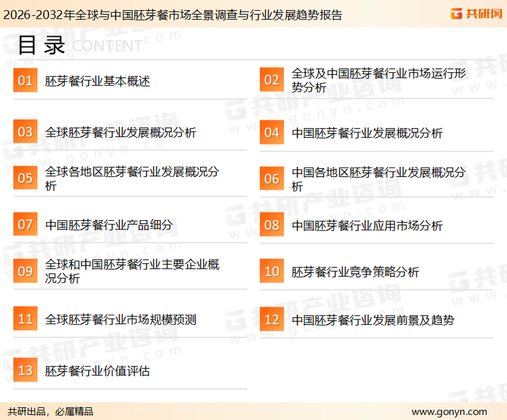
Task: Click the 10 chapter number badge
Action: pyautogui.click(x=271, y=272)
